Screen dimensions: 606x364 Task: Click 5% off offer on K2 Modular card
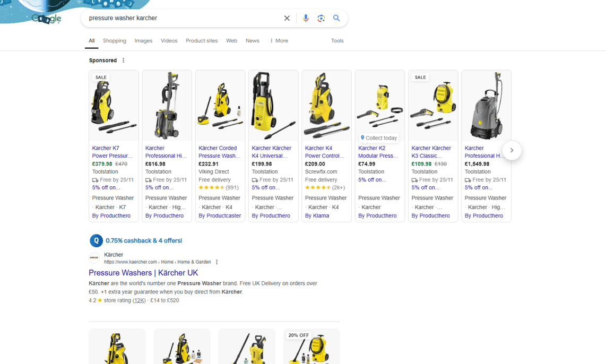[372, 180]
